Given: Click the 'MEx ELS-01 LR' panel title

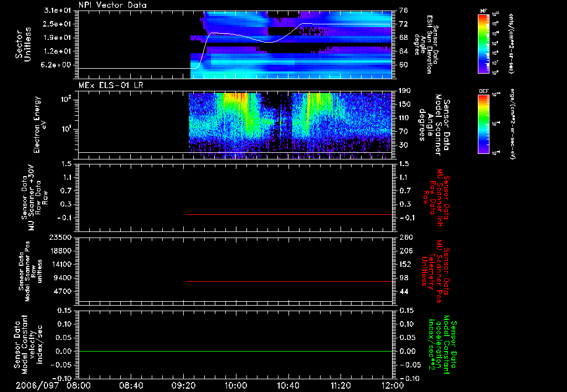Looking at the screenshot, I should pyautogui.click(x=111, y=85).
